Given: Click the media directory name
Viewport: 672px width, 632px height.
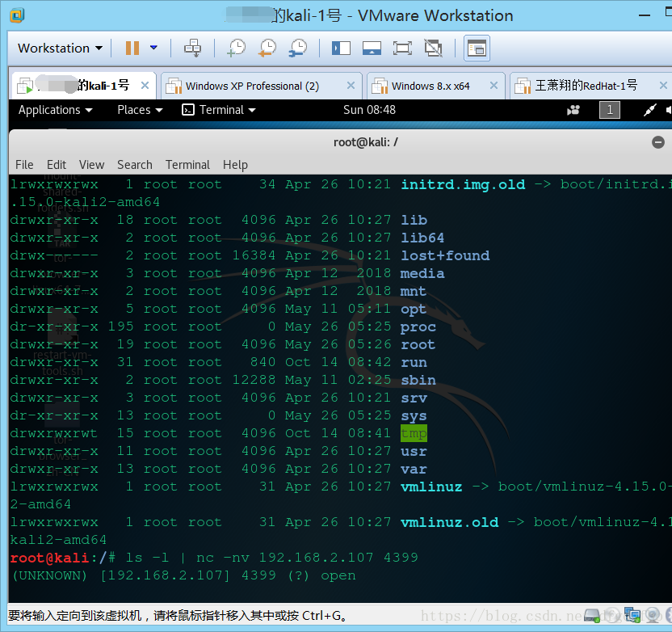Looking at the screenshot, I should tap(422, 273).
